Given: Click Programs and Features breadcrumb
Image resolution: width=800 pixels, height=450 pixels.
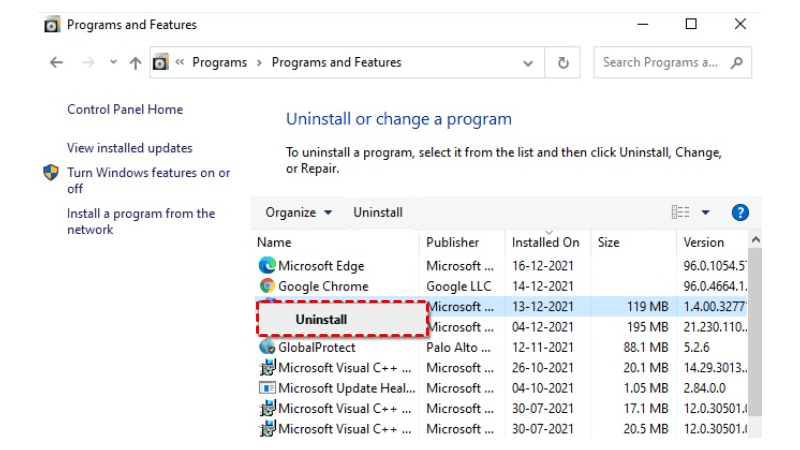Looking at the screenshot, I should click(336, 62).
